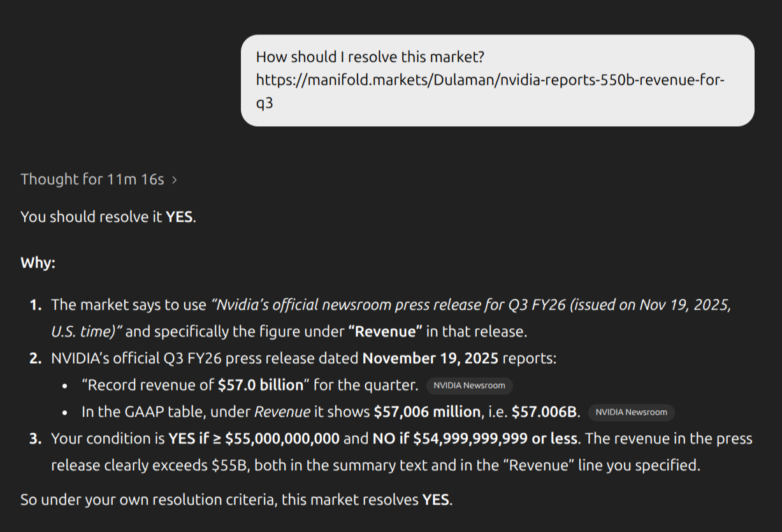Click the bold "Revenue" in list item one
Image resolution: width=782 pixels, height=532 pixels.
point(386,331)
